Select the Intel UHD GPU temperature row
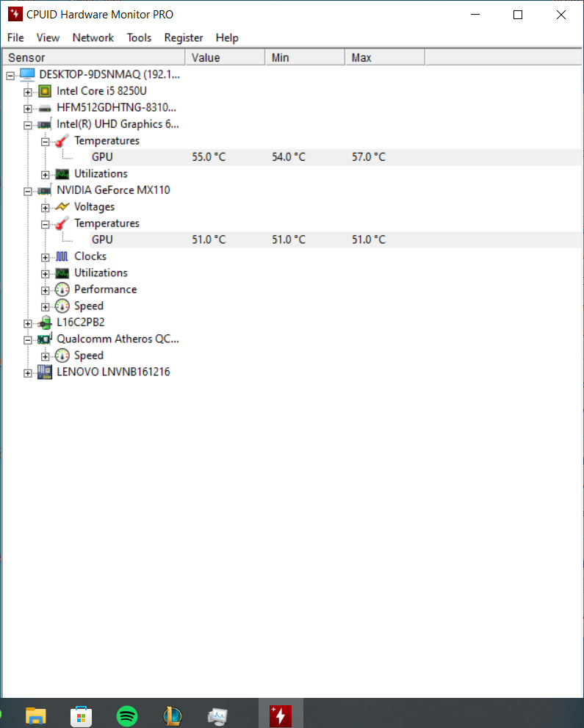Viewport: 584px width, 728px height. click(335, 157)
